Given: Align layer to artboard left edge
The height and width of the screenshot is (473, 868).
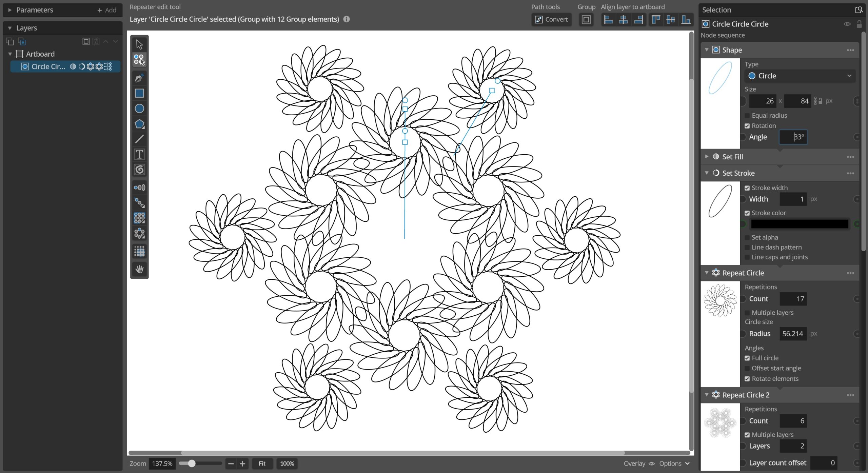Looking at the screenshot, I should tap(608, 20).
